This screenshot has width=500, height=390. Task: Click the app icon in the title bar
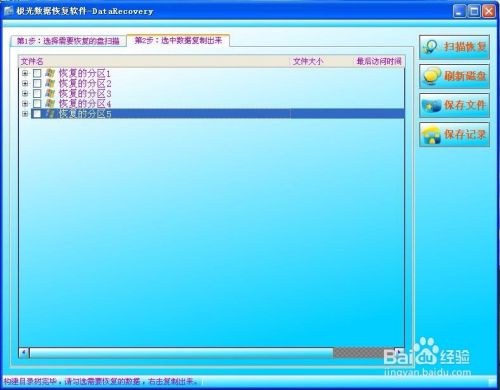click(x=8, y=11)
